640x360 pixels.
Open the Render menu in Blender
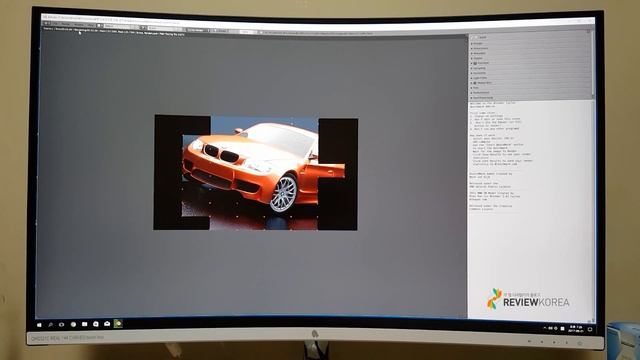tap(66, 24)
